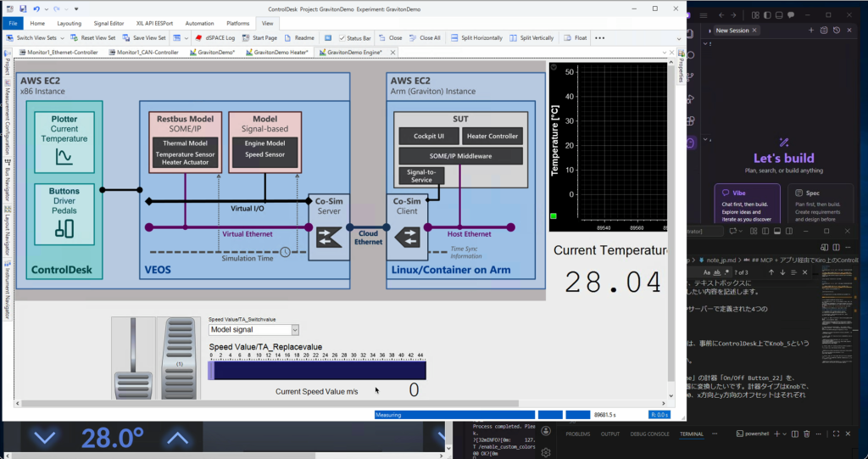This screenshot has width=868, height=459.
Task: Open the dSPACE Log pane
Action: 214,38
